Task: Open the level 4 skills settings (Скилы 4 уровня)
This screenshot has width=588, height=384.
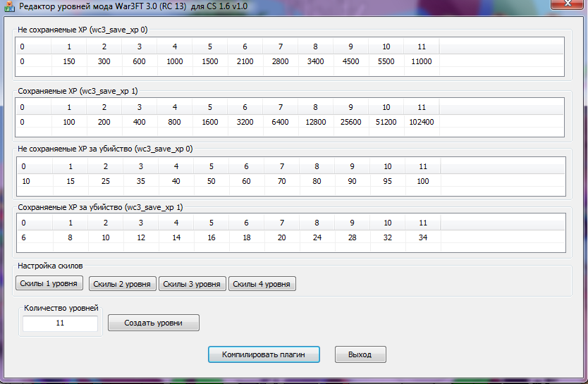Action: point(262,284)
